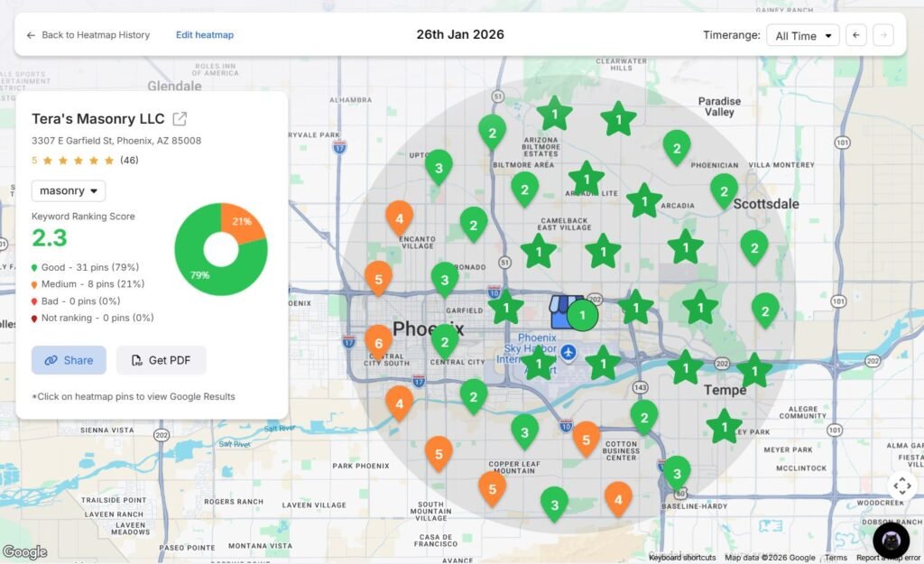
Task: Click the star pin near Tempe label
Action: [x=686, y=368]
